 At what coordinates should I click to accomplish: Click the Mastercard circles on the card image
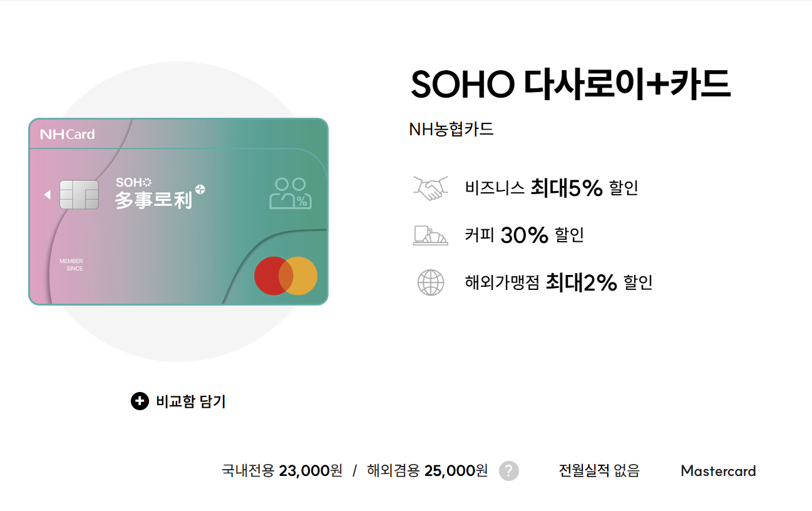pos(285,276)
